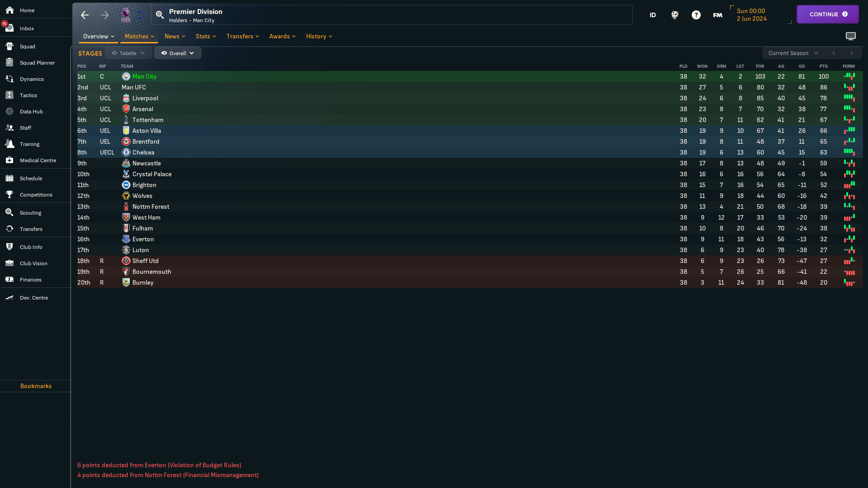
Task: Open the Man City team link
Action: point(144,76)
